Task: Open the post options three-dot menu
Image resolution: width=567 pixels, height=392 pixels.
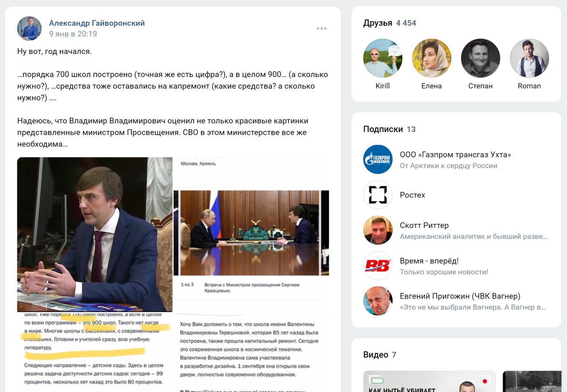Action: [322, 29]
